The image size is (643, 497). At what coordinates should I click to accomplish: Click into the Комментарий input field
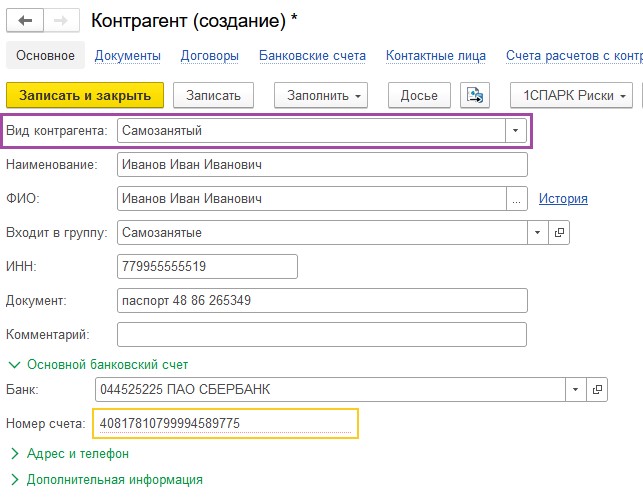click(322, 335)
